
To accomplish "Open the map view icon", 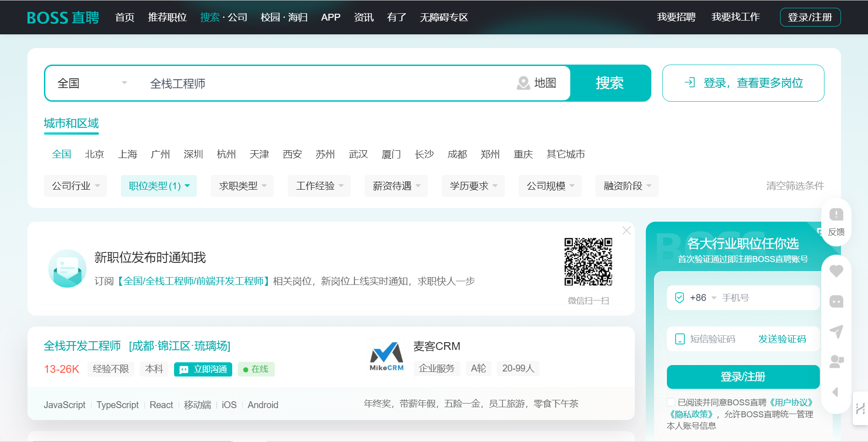I will click(x=524, y=83).
